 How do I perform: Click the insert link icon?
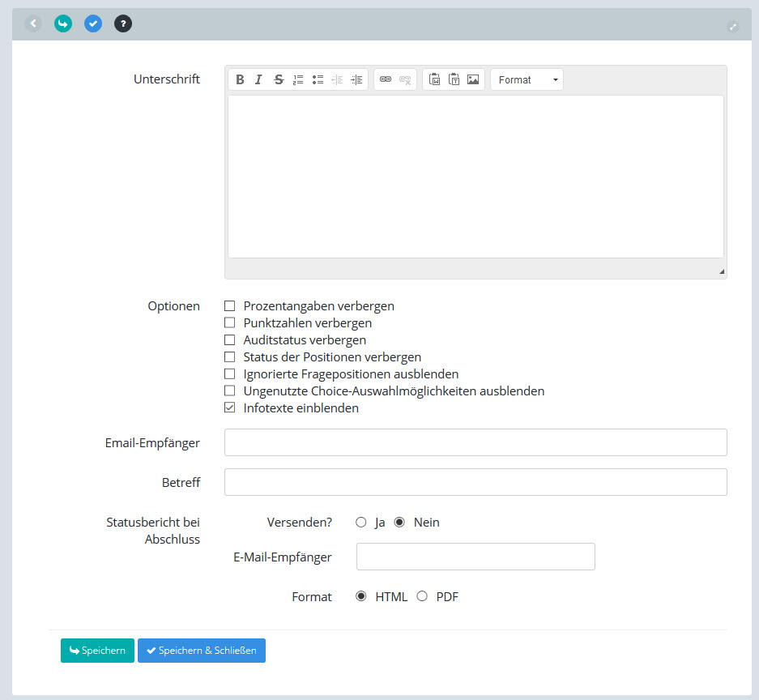pyautogui.click(x=386, y=79)
